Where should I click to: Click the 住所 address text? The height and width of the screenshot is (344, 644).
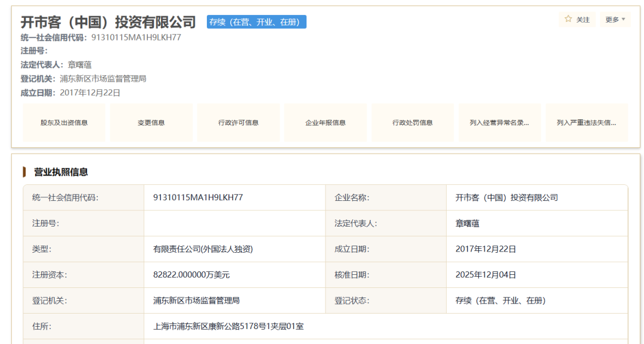tap(228, 326)
